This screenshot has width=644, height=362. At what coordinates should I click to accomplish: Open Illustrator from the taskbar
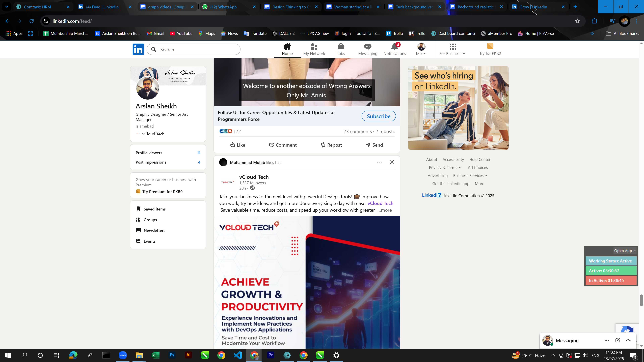189,355
